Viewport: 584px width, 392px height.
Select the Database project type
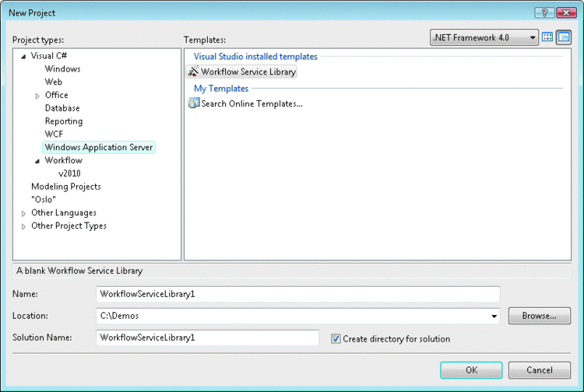click(62, 108)
